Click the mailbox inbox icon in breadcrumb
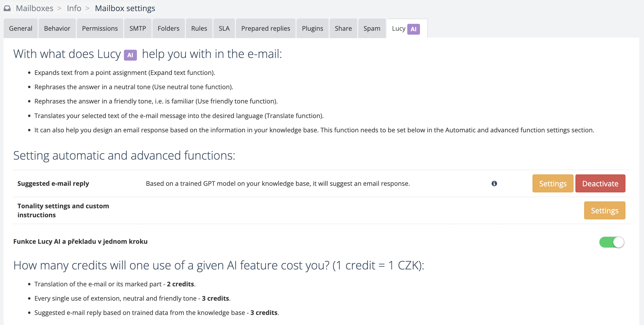The width and height of the screenshot is (644, 325). pos(7,8)
